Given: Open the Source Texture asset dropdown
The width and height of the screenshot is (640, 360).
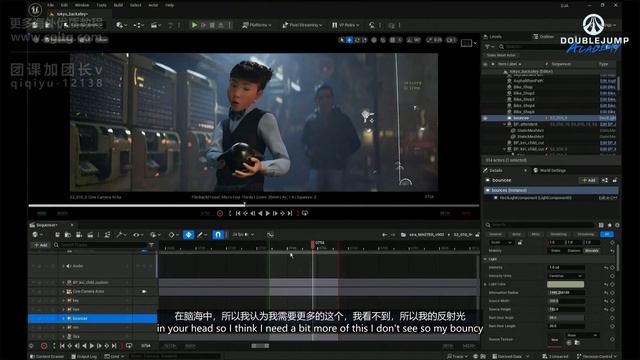Looking at the screenshot, I should pos(582,335).
